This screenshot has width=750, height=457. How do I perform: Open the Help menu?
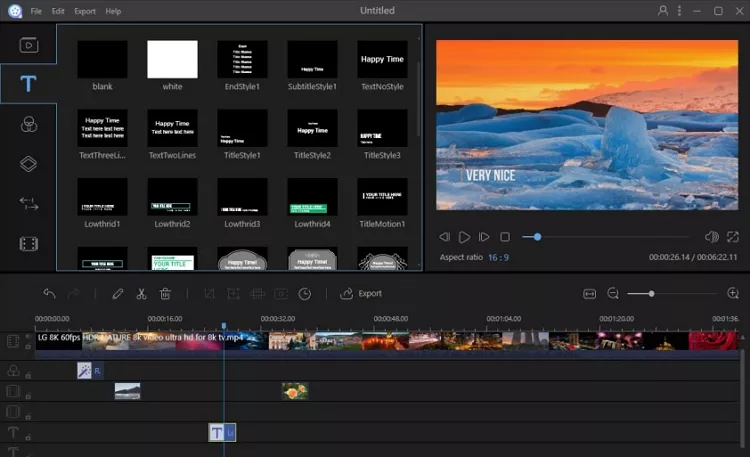pyautogui.click(x=113, y=11)
